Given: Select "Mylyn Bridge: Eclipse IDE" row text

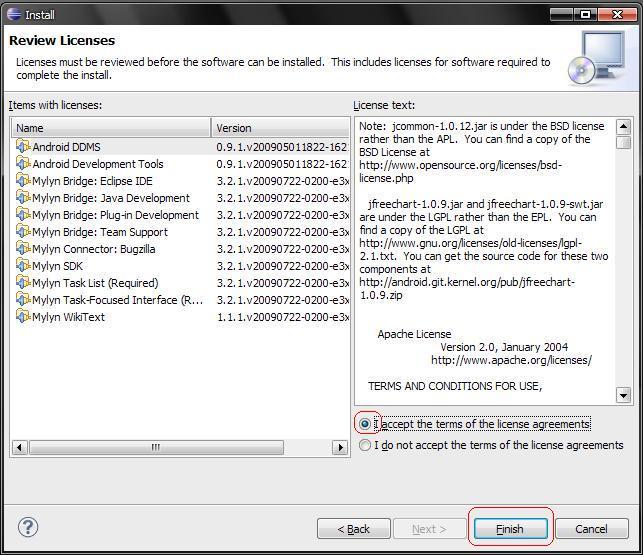Looking at the screenshot, I should [x=92, y=181].
